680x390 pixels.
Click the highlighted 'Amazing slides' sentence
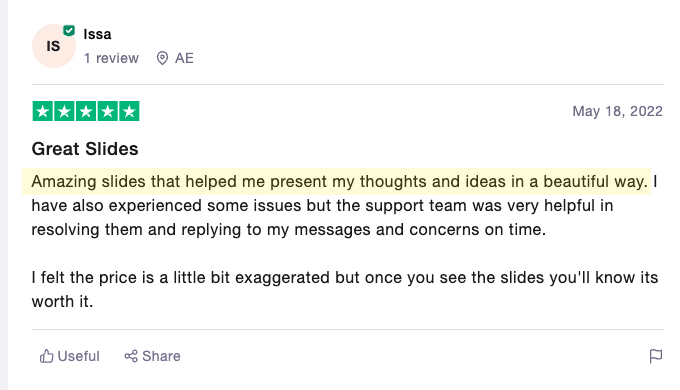coord(337,181)
